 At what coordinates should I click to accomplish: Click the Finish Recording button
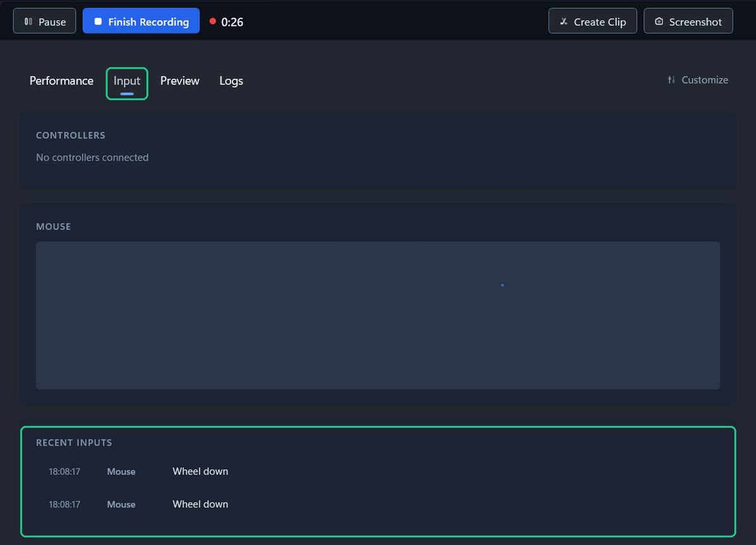141,21
